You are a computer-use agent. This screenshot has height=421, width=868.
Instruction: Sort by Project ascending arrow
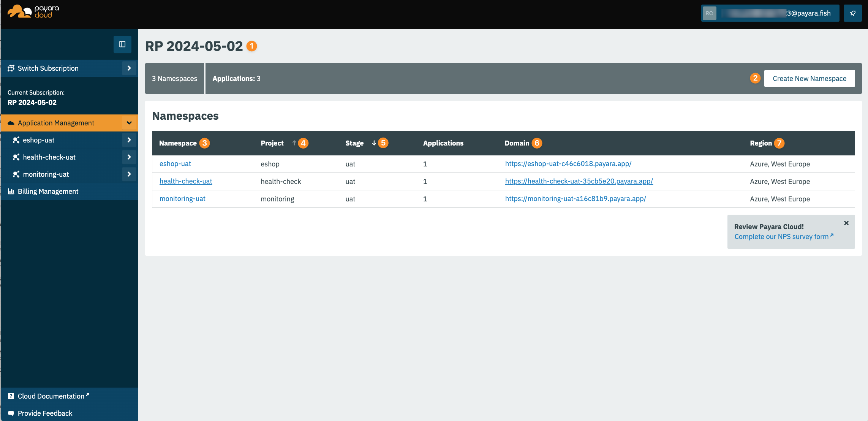[x=294, y=143]
